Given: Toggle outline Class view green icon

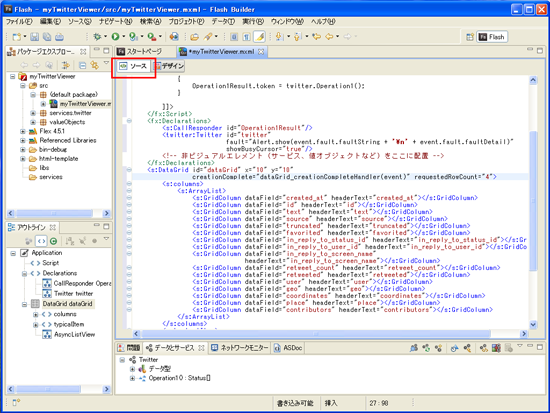Looking at the screenshot, I should [x=53, y=241].
